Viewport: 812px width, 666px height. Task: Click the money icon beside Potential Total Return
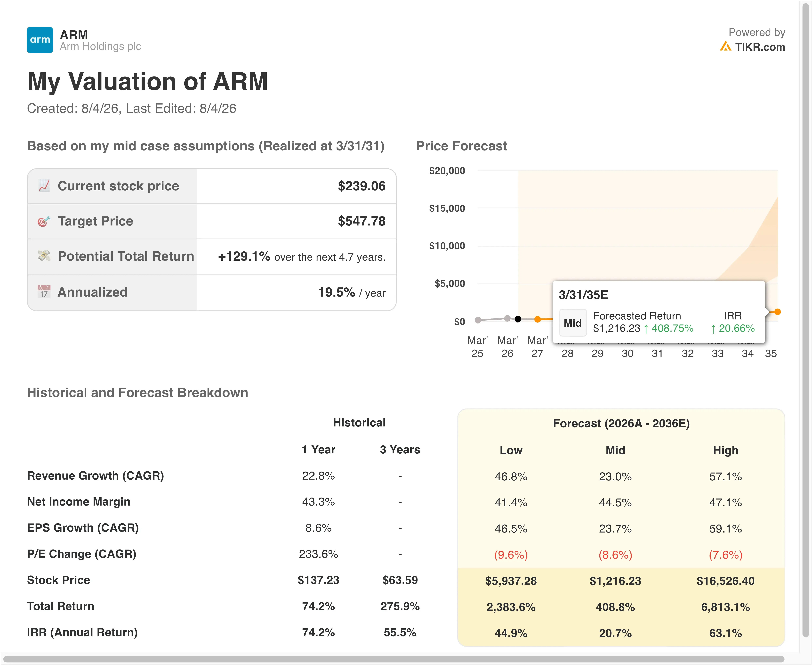[x=44, y=256]
